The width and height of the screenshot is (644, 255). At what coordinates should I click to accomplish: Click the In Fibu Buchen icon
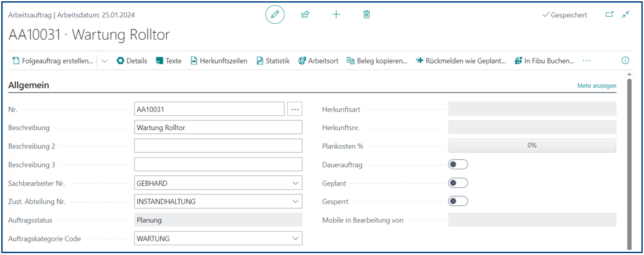point(518,61)
